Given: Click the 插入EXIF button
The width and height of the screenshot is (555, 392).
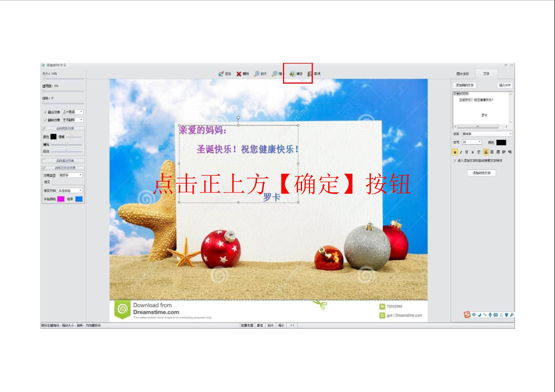Looking at the screenshot, I should (505, 85).
